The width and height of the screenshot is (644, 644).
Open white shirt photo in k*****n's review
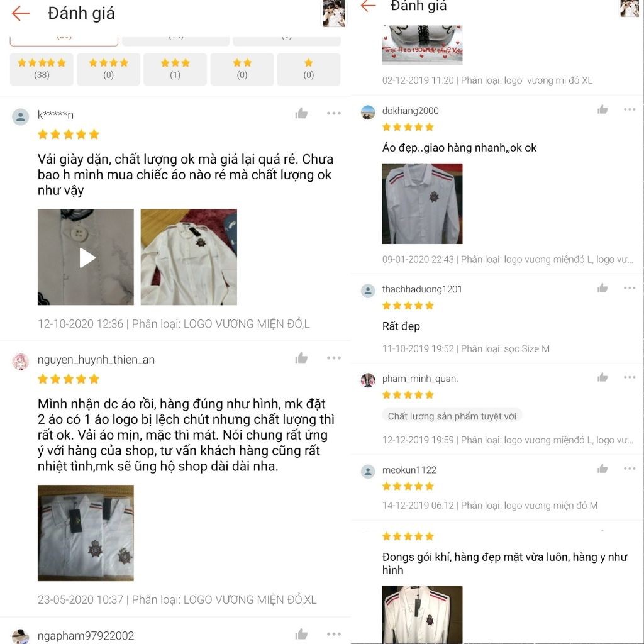pos(189,257)
